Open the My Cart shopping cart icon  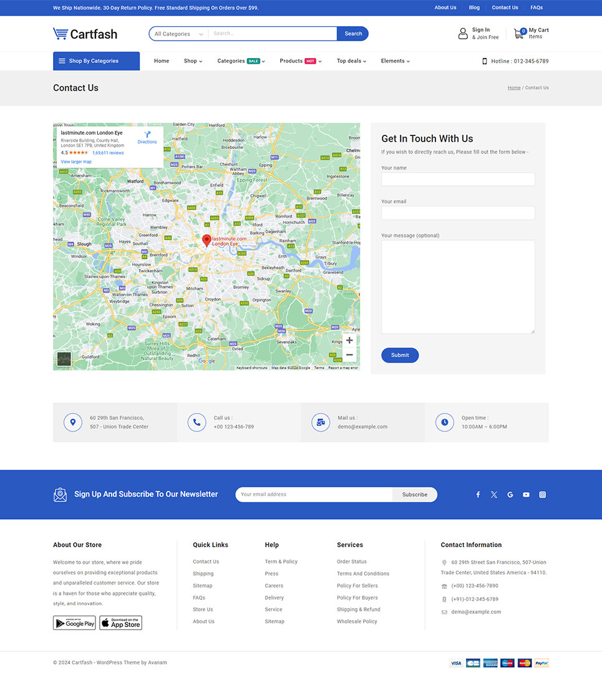519,34
